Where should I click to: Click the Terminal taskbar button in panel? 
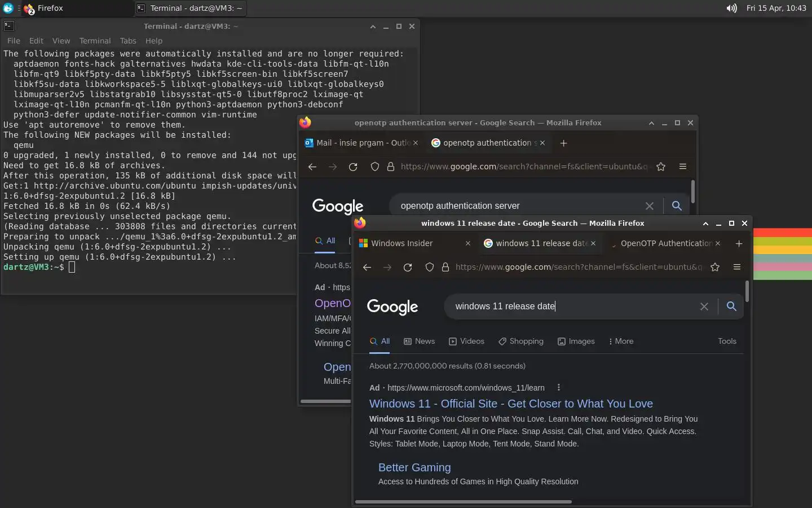(x=191, y=8)
